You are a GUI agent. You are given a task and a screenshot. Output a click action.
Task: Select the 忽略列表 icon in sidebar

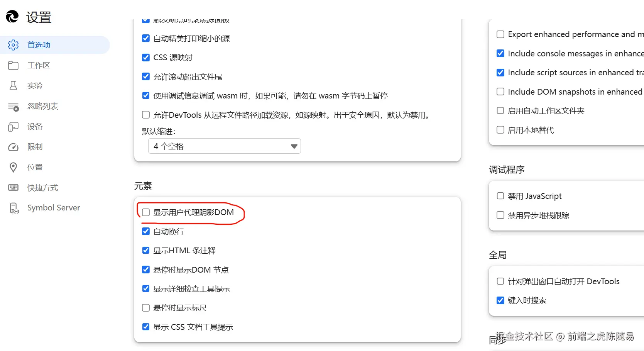tap(13, 106)
